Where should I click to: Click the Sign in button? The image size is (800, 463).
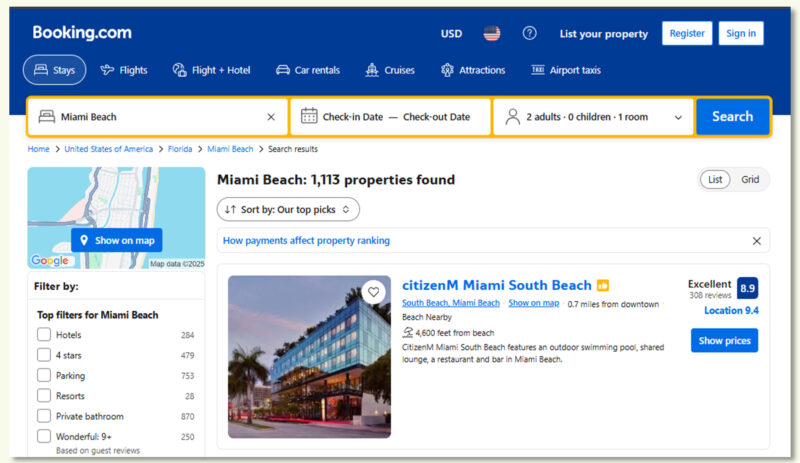tap(741, 33)
